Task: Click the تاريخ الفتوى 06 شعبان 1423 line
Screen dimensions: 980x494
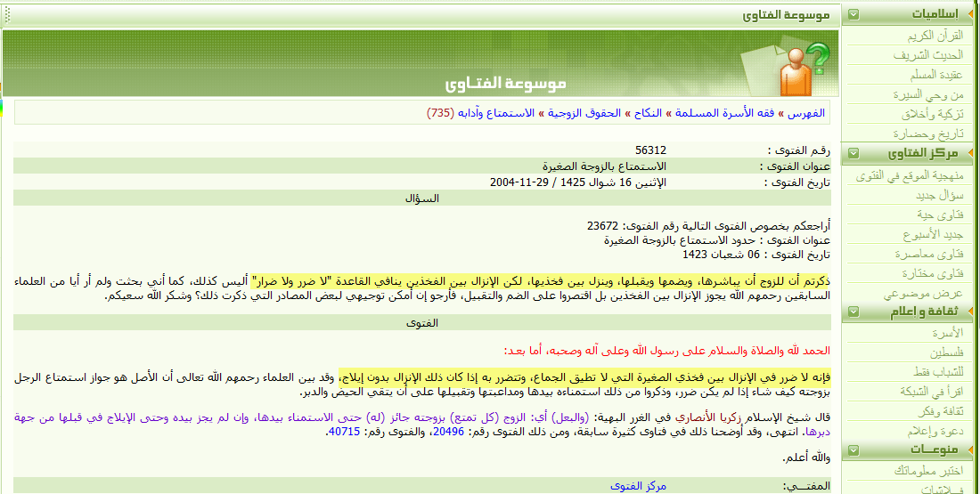Action: 756,255
